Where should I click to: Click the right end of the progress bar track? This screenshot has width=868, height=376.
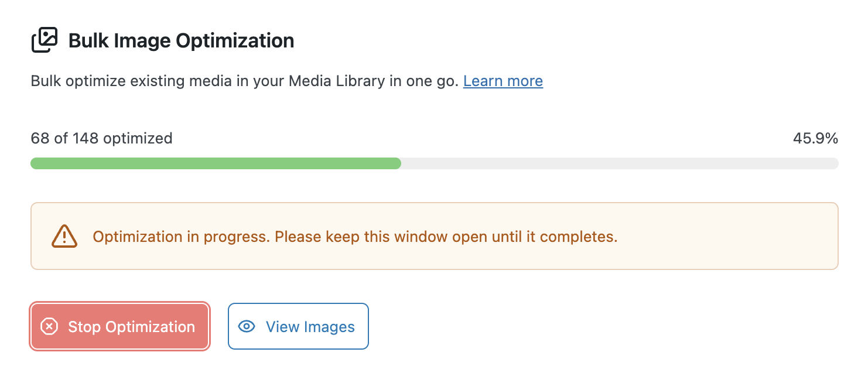[x=833, y=163]
